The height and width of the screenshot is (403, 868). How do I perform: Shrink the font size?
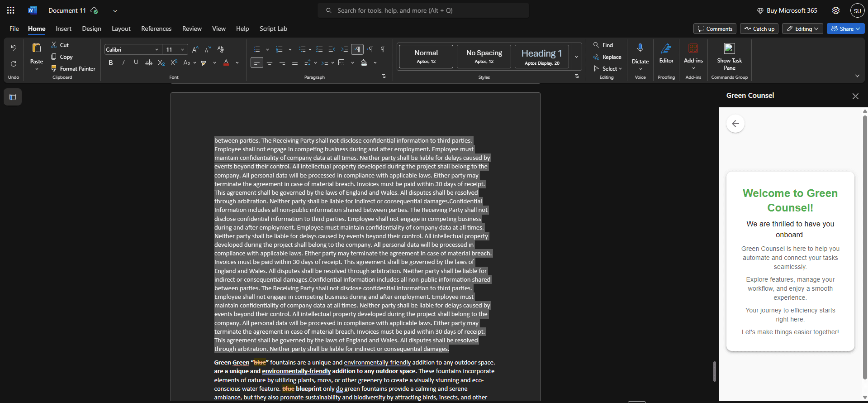pos(208,49)
